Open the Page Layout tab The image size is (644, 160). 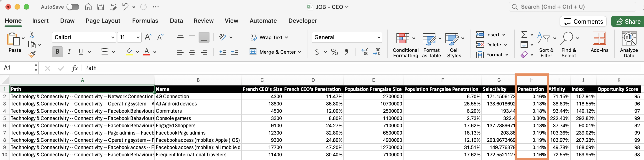point(103,21)
